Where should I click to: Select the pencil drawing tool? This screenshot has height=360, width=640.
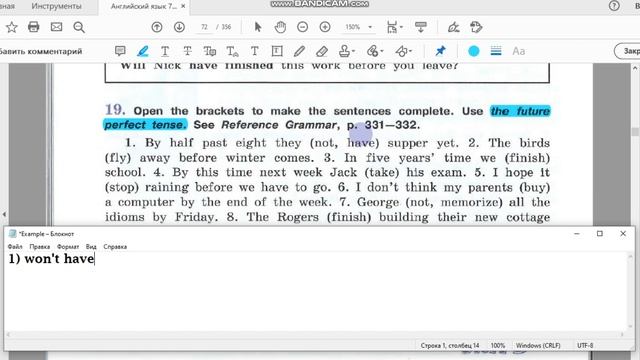299,51
